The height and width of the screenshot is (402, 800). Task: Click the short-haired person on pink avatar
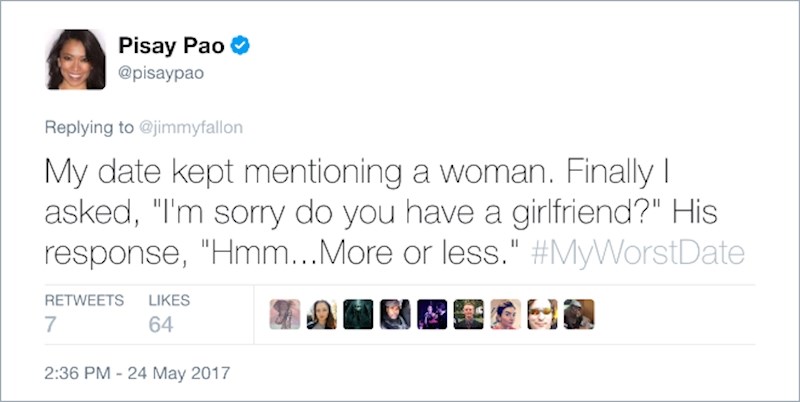click(505, 314)
